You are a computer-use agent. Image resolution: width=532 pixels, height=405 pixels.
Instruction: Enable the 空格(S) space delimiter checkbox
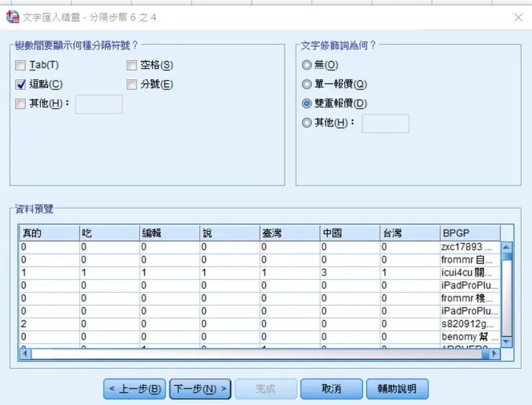click(x=132, y=65)
